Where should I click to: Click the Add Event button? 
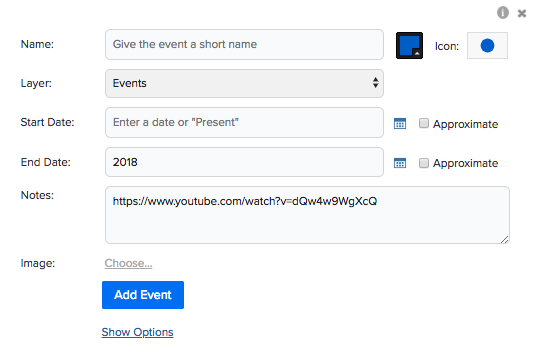tap(143, 295)
